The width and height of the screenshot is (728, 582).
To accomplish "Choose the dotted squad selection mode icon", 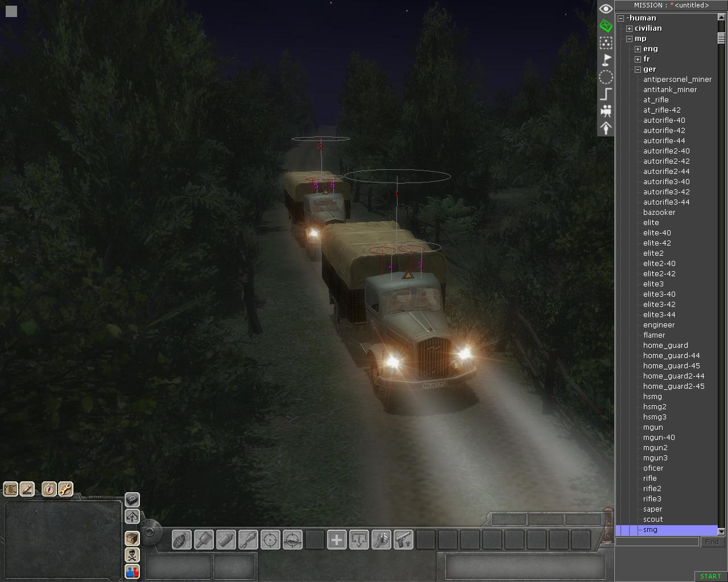I will coord(606,43).
